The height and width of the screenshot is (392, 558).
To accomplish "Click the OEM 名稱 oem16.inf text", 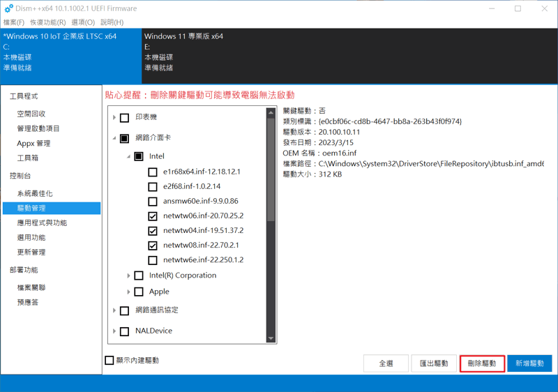I will [339, 153].
